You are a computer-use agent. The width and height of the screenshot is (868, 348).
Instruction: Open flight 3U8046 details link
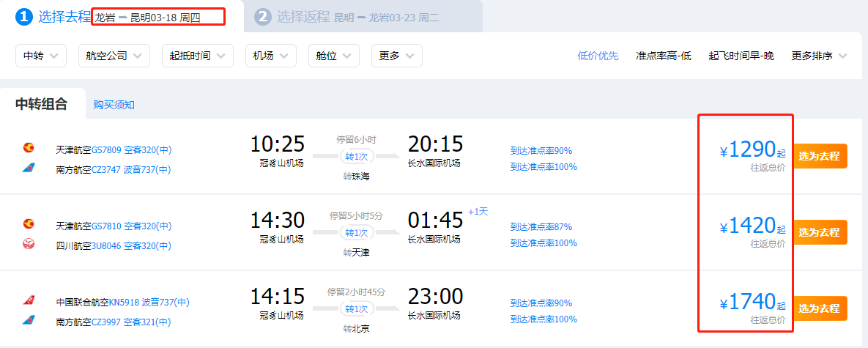coord(131,246)
